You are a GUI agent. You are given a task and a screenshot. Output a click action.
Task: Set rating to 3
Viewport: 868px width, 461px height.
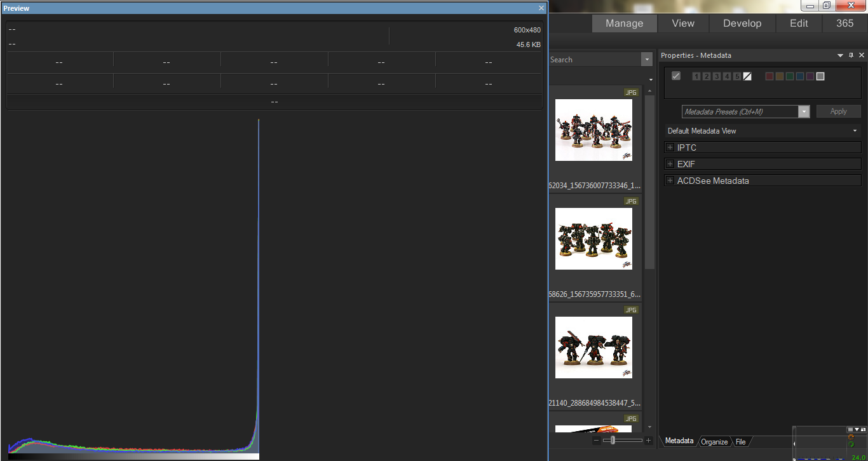click(717, 76)
